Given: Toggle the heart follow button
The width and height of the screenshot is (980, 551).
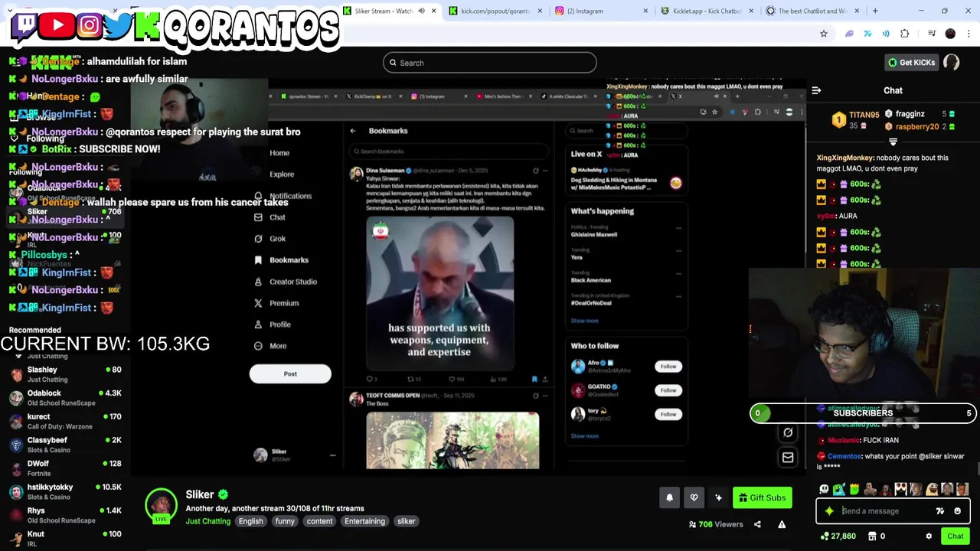Looking at the screenshot, I should pyautogui.click(x=694, y=498).
